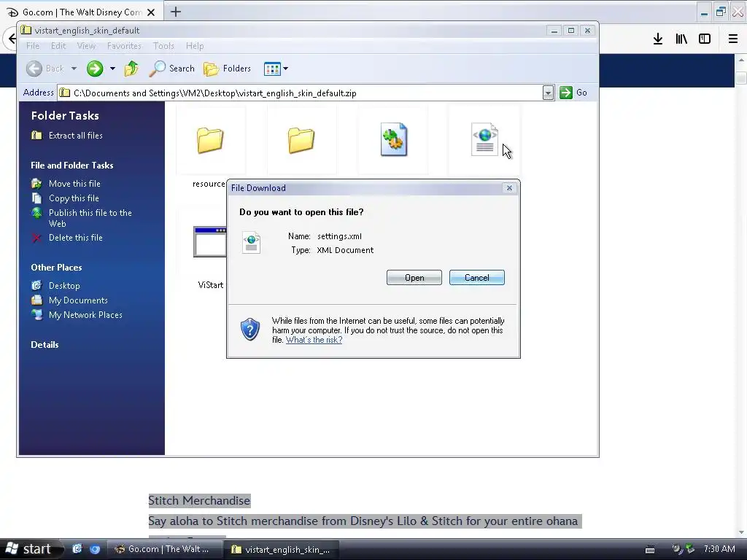Click the browser page scrollbar up arrow

[741, 61]
